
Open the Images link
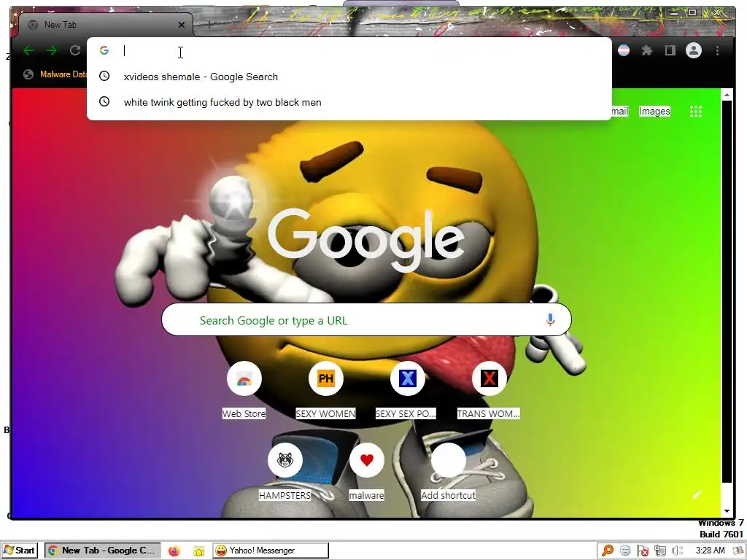654,111
